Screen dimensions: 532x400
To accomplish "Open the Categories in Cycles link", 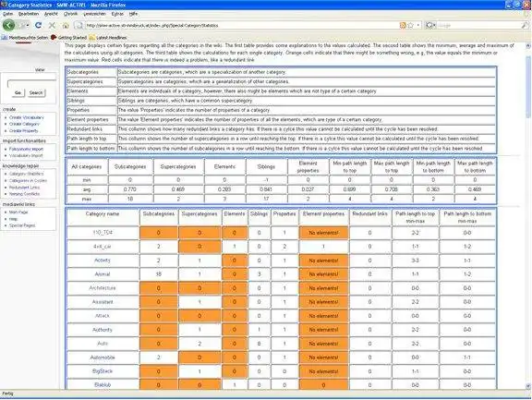I will (x=28, y=180).
